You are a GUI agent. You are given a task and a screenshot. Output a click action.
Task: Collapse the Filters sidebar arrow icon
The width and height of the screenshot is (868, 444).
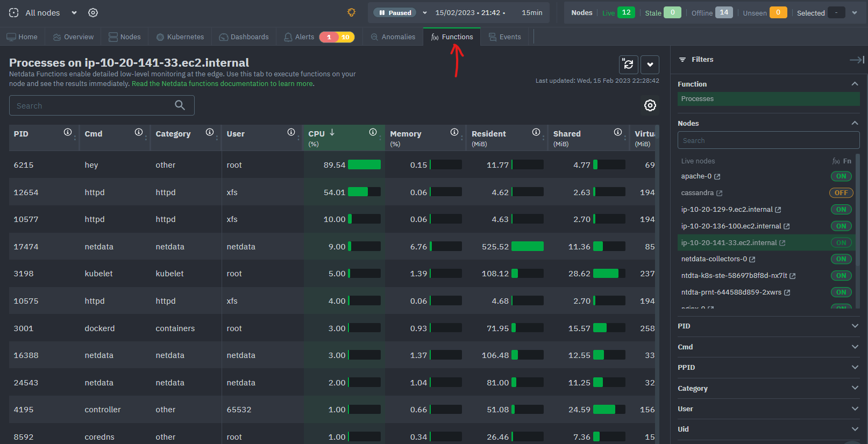(856, 60)
